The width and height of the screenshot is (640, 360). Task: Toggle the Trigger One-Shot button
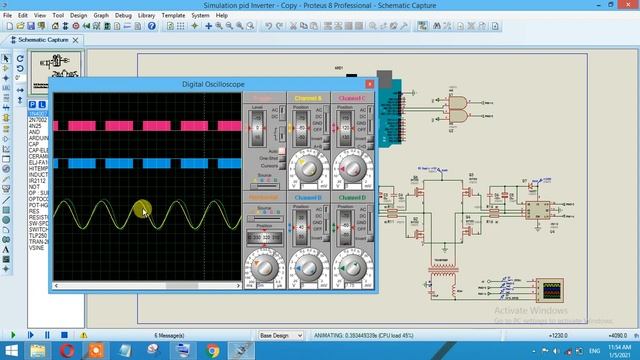tap(282, 158)
